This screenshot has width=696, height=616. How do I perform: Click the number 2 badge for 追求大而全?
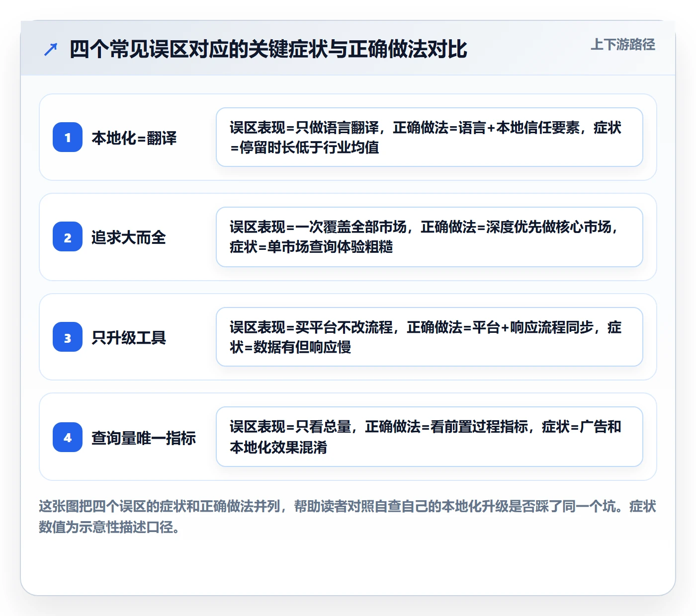coord(68,237)
